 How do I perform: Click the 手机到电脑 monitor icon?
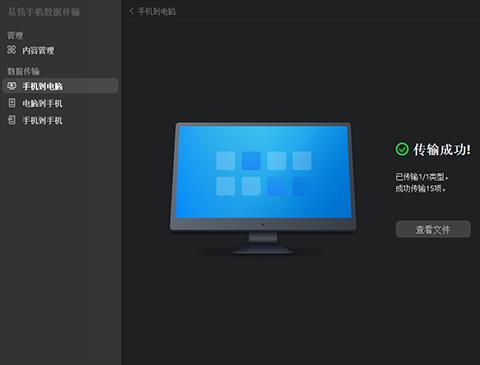pyautogui.click(x=12, y=86)
